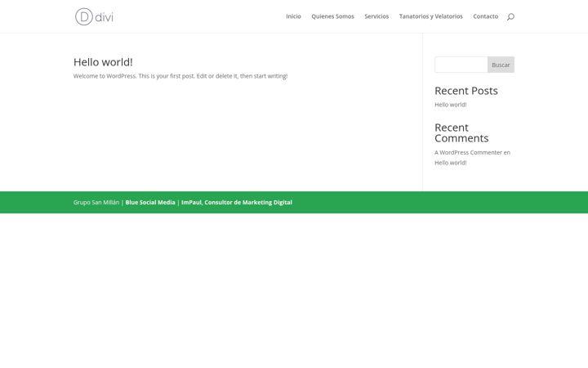This screenshot has height=368, width=588.
Task: Open Tanatorios y Velatorios menu item
Action: 431,16
